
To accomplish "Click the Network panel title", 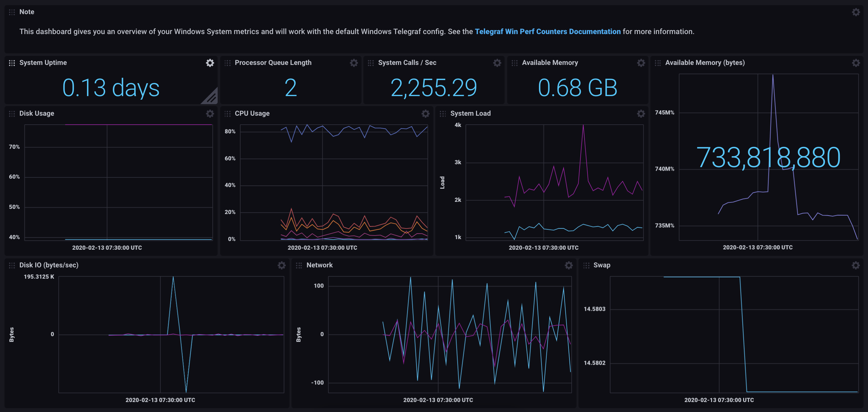I will point(319,265).
